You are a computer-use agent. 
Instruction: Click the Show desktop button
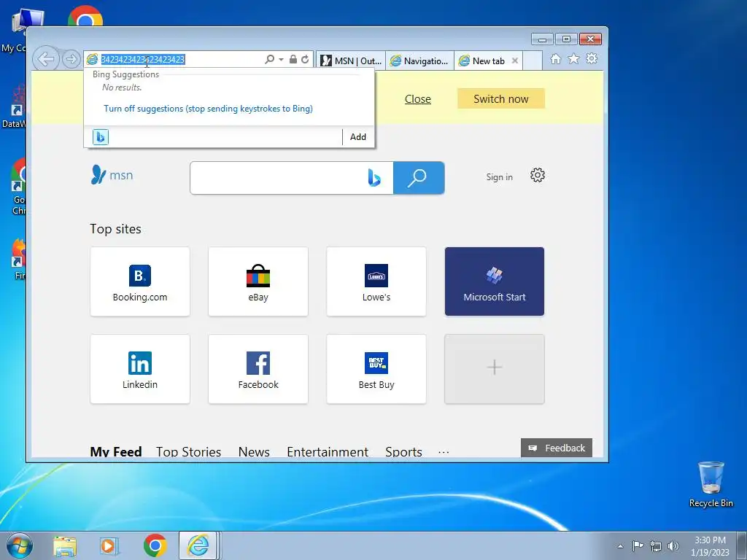(x=742, y=546)
